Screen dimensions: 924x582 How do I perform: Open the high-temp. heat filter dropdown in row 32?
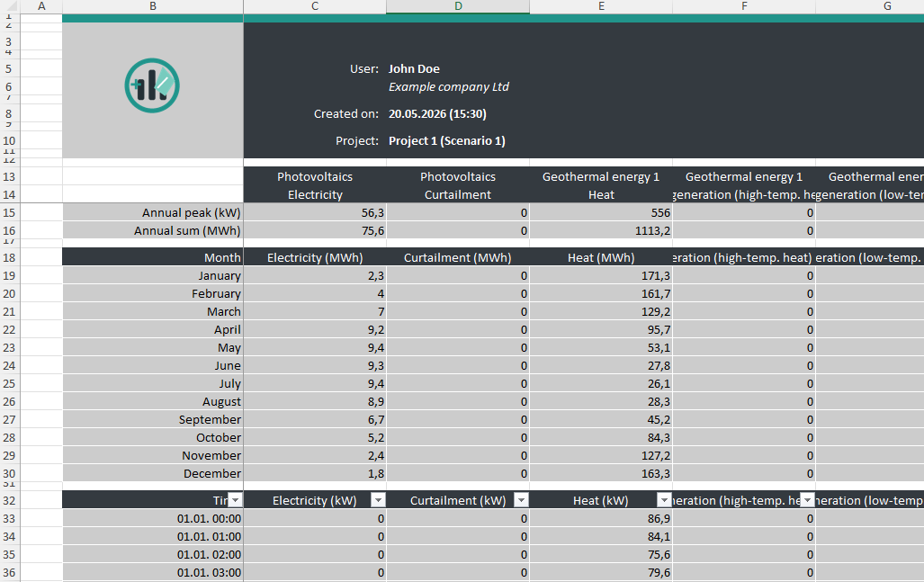pyautogui.click(x=808, y=500)
